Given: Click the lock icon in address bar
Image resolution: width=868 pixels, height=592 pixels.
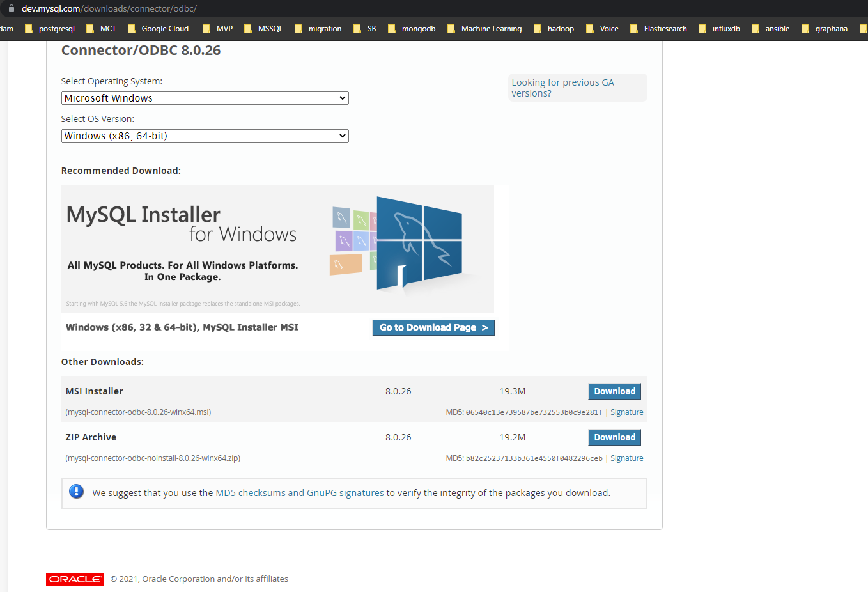Looking at the screenshot, I should click(x=11, y=8).
